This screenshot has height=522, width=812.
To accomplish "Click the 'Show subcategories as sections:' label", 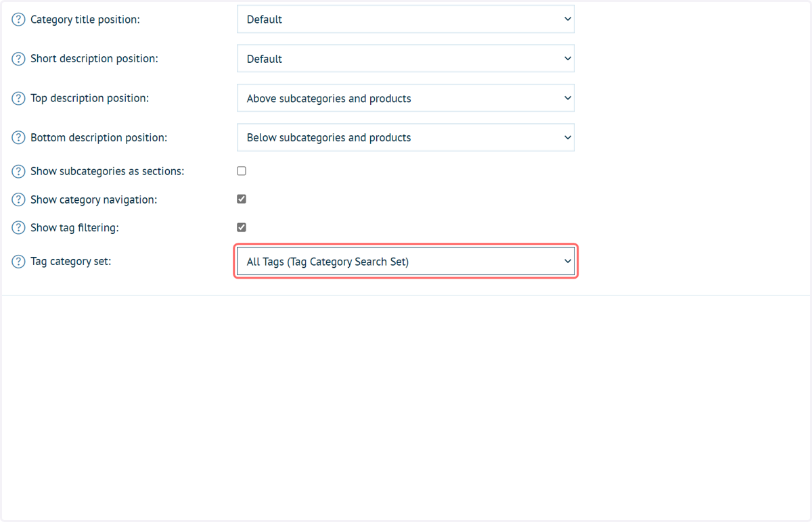I will [x=107, y=171].
